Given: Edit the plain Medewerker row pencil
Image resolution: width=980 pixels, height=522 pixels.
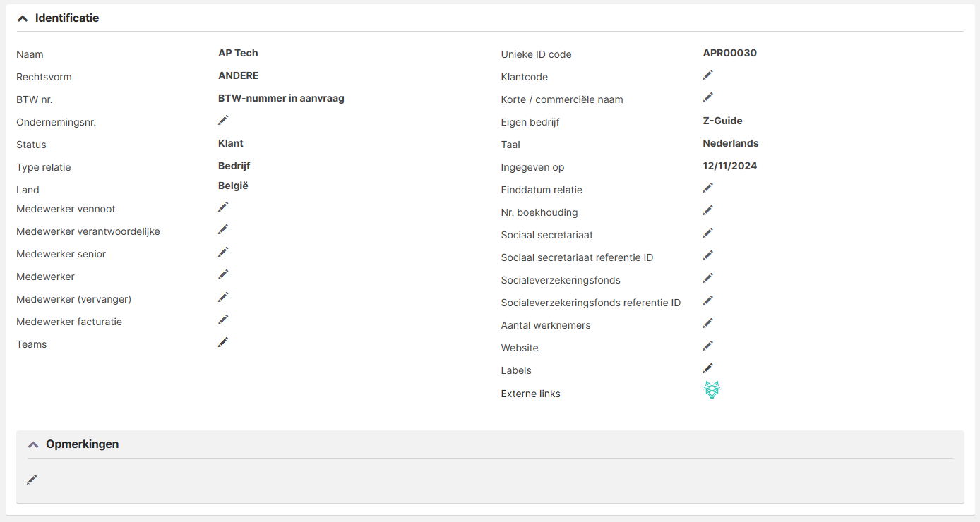Looking at the screenshot, I should 223,274.
